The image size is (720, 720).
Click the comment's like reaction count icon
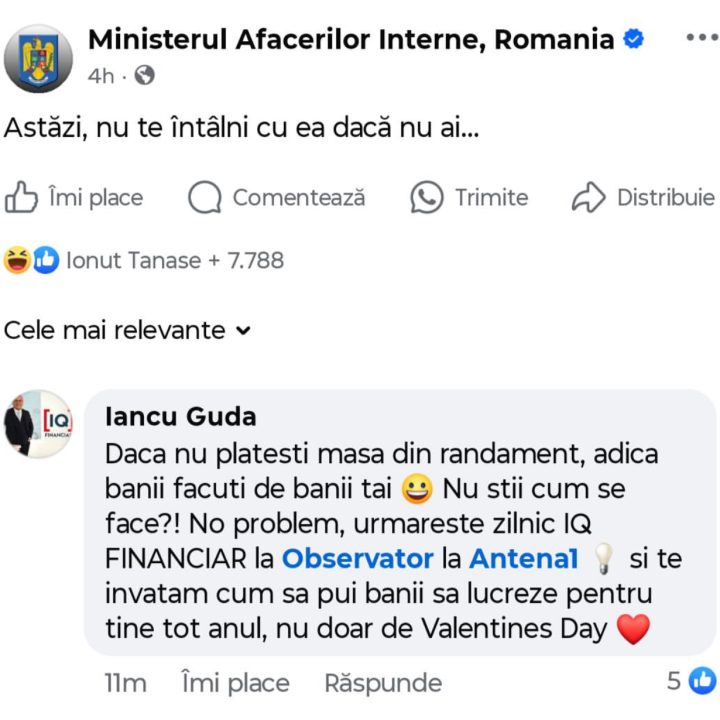pos(703,681)
